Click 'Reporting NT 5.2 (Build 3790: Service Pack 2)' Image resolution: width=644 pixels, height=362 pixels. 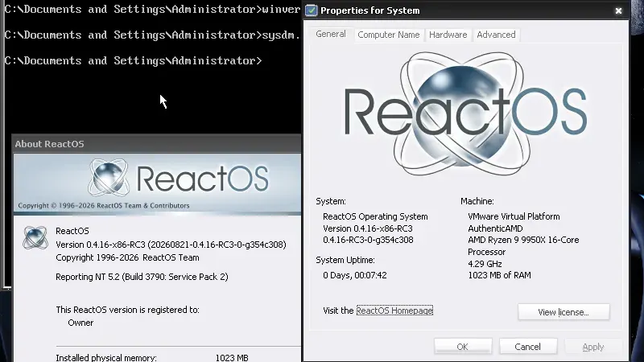point(142,277)
